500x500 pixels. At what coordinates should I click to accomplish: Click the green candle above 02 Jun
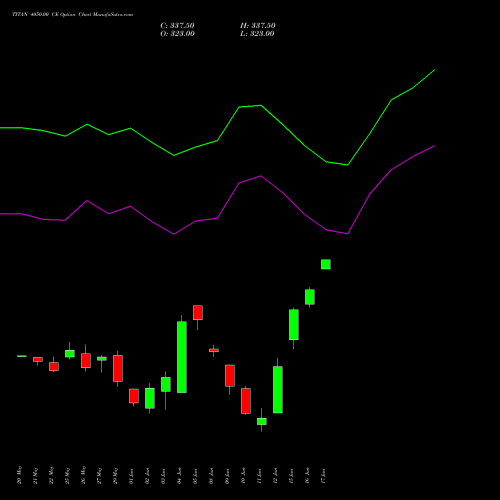pos(150,398)
